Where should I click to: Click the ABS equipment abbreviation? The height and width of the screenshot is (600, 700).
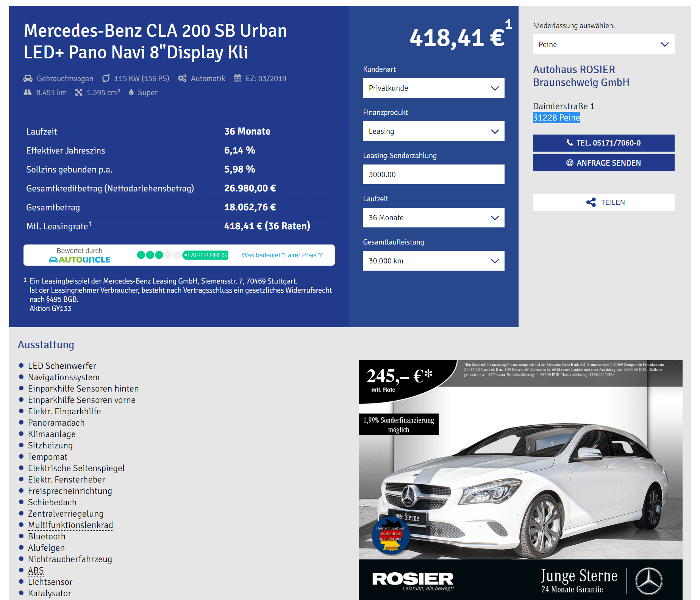pyautogui.click(x=36, y=570)
